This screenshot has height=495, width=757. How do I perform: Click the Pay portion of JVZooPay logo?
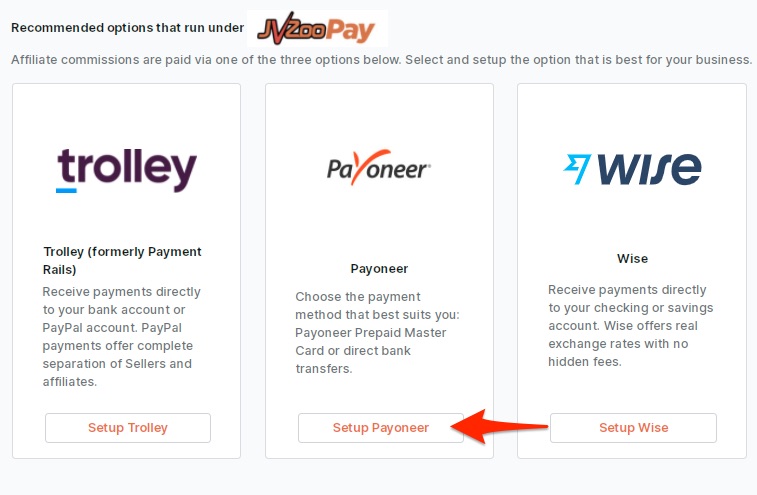350,31
